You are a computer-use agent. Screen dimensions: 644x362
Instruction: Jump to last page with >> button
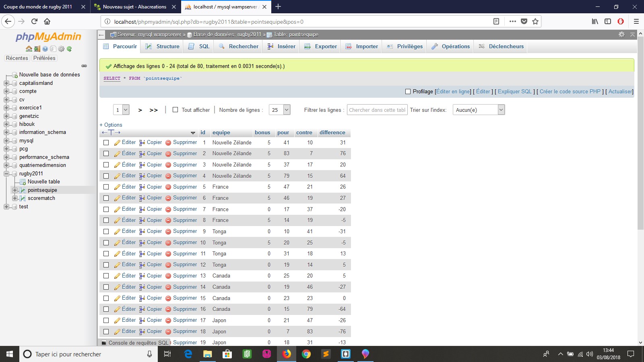tap(154, 110)
